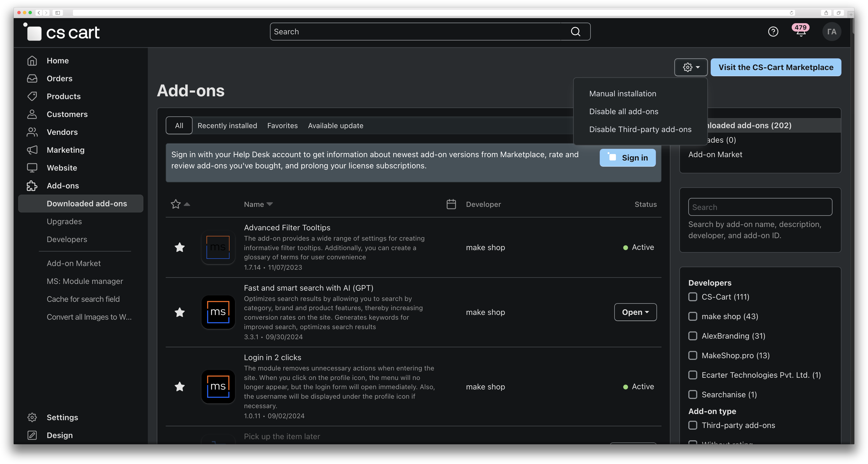Click the Design pencil icon in sidebar
Viewport: 868px width, 464px height.
point(32,435)
